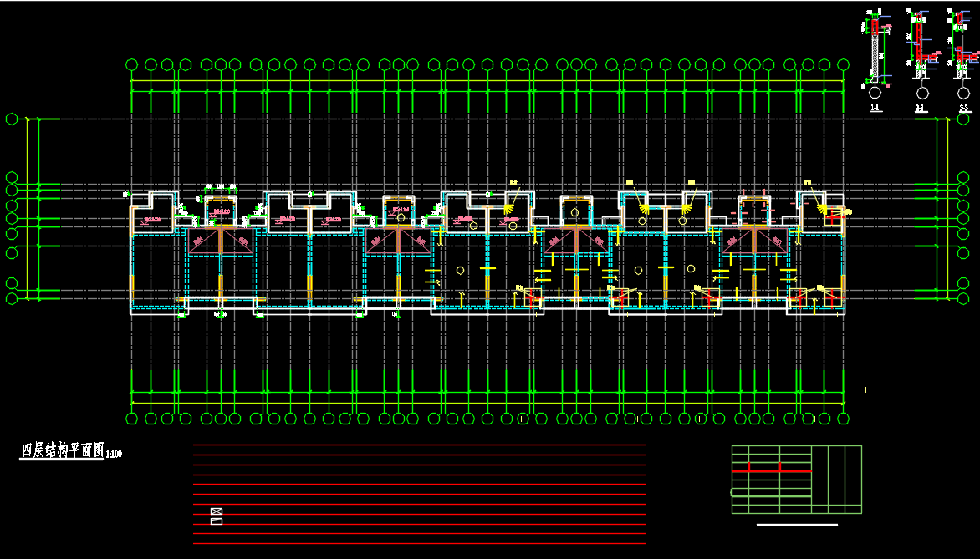Select the 2-2 section label
The image size is (980, 559).
(x=921, y=108)
